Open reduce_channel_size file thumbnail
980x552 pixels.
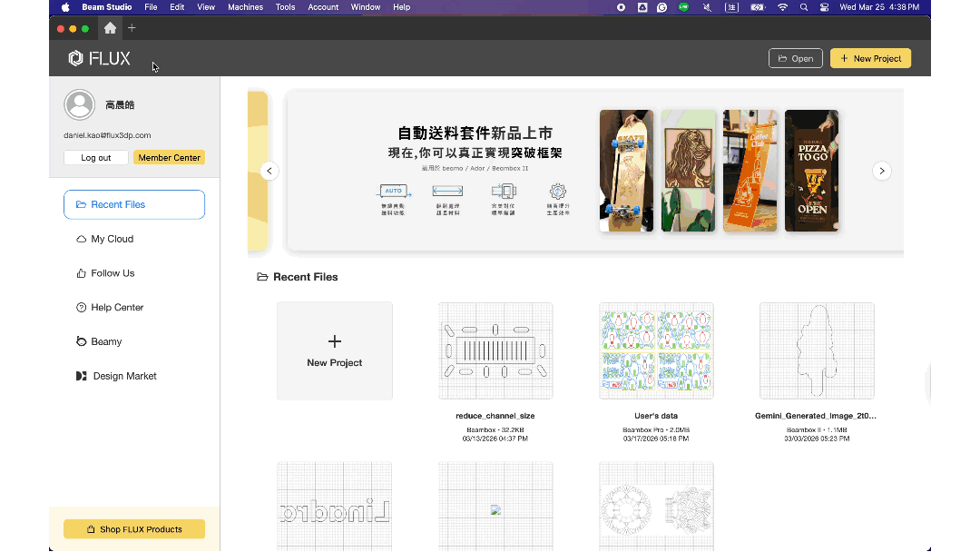point(495,350)
